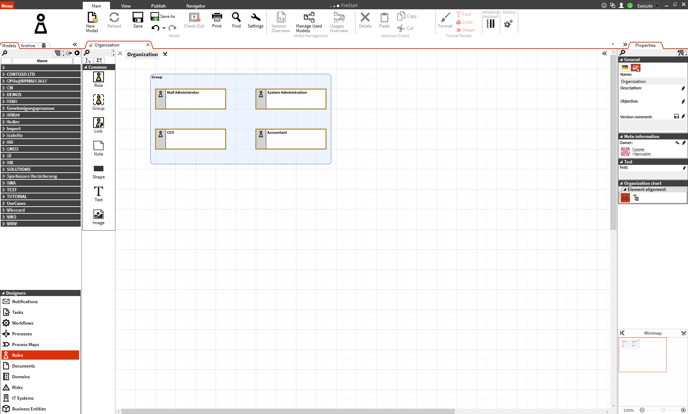Select the Properties tab
The width and height of the screenshot is (688, 414).
pos(645,45)
